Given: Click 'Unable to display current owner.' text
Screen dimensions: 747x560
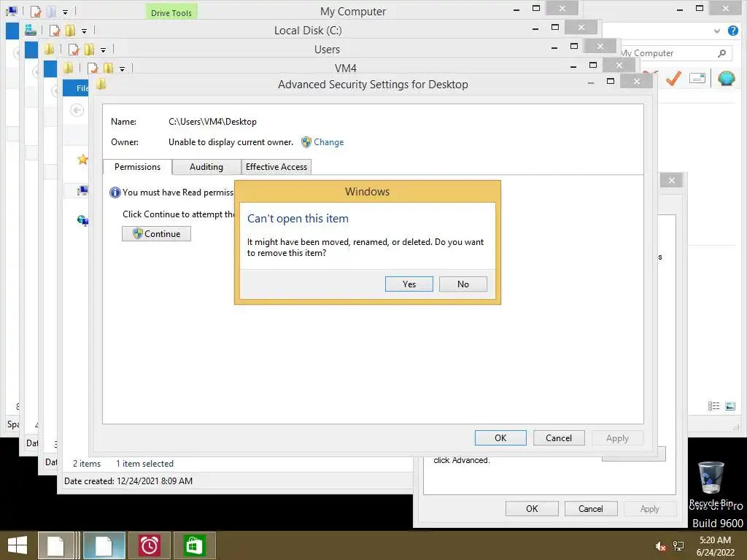Looking at the screenshot, I should (x=231, y=142).
